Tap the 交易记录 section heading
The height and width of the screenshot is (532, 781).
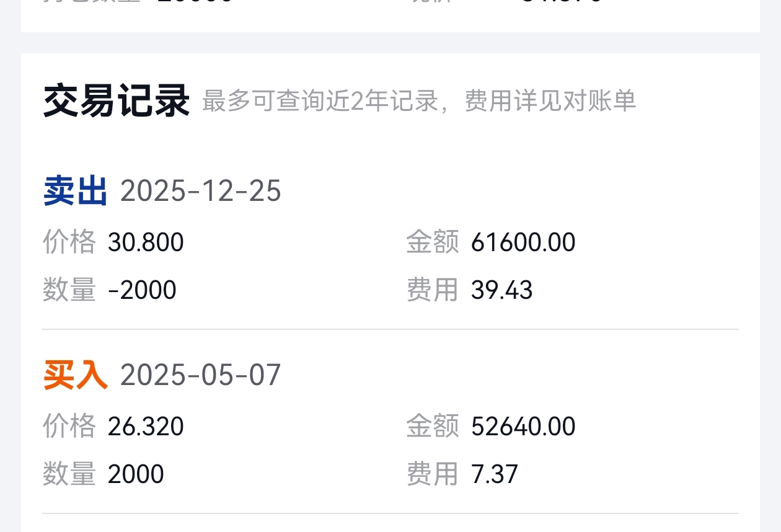point(116,102)
